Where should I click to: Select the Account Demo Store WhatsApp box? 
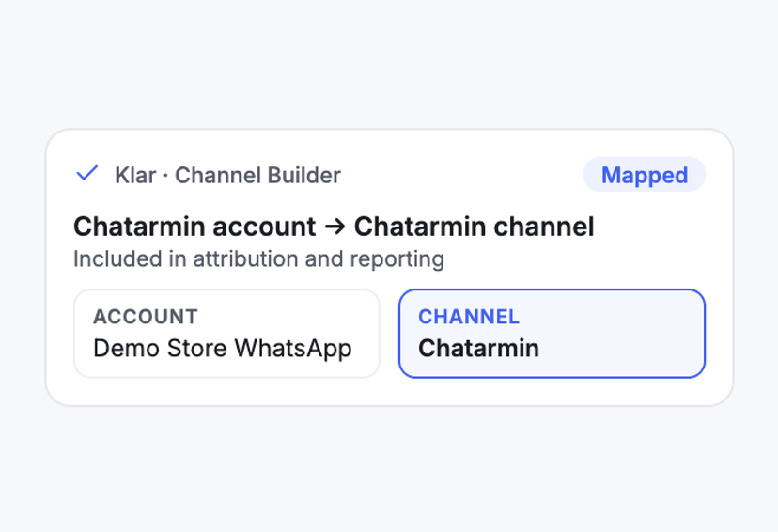point(226,334)
